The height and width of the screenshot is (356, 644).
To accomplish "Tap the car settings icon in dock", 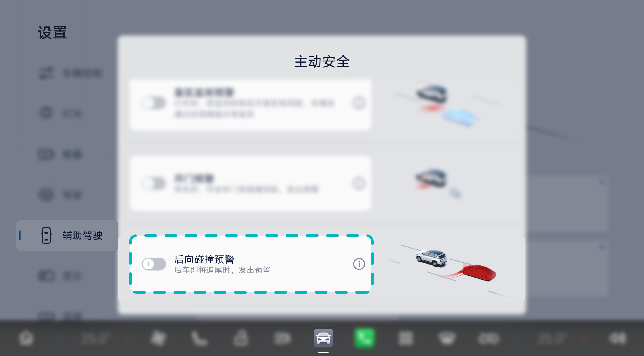I will click(323, 338).
